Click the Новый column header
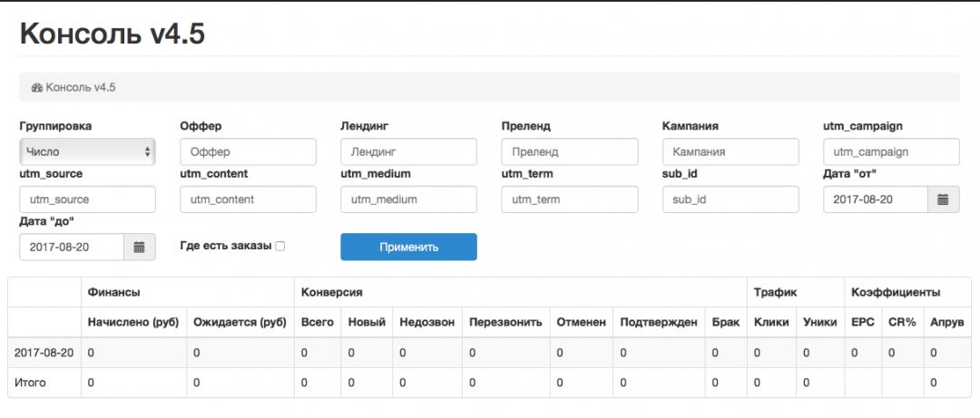Viewport: 980px width, 418px height. click(367, 323)
